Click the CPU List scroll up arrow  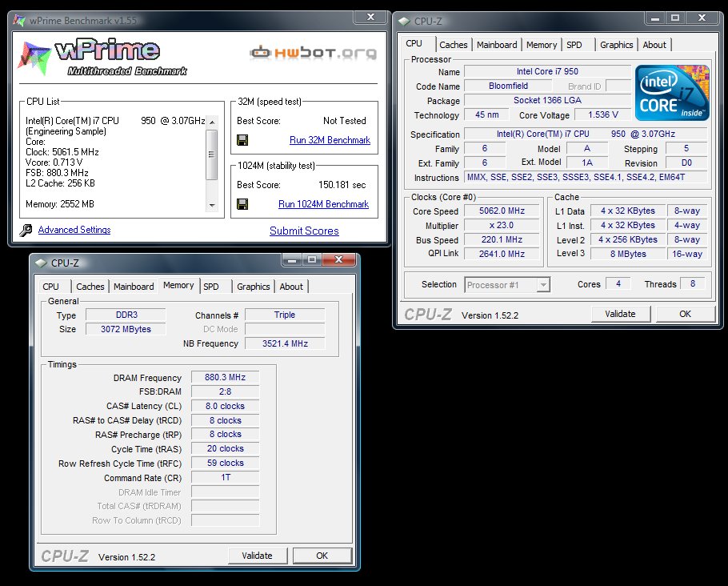pyautogui.click(x=212, y=122)
